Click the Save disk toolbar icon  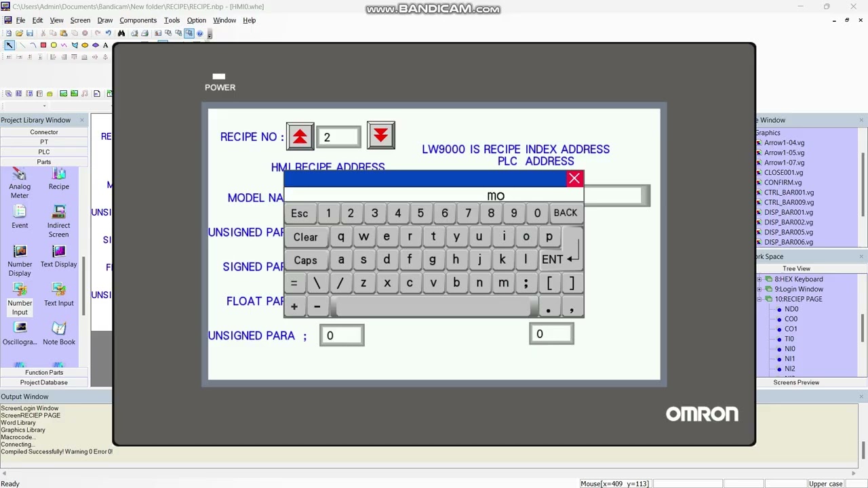point(29,33)
